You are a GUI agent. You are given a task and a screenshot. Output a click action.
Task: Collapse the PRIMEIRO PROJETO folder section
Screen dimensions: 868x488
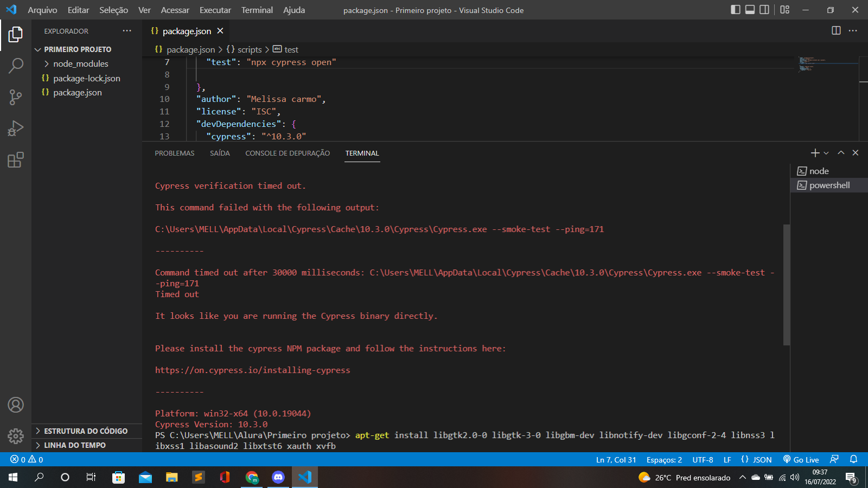(87, 49)
